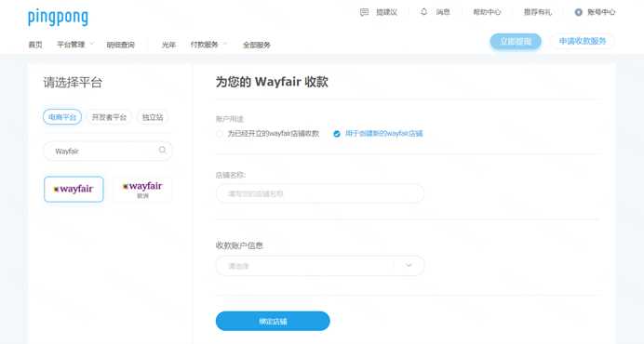Open the 推荐有礼 link
This screenshot has width=644, height=344.
538,12
